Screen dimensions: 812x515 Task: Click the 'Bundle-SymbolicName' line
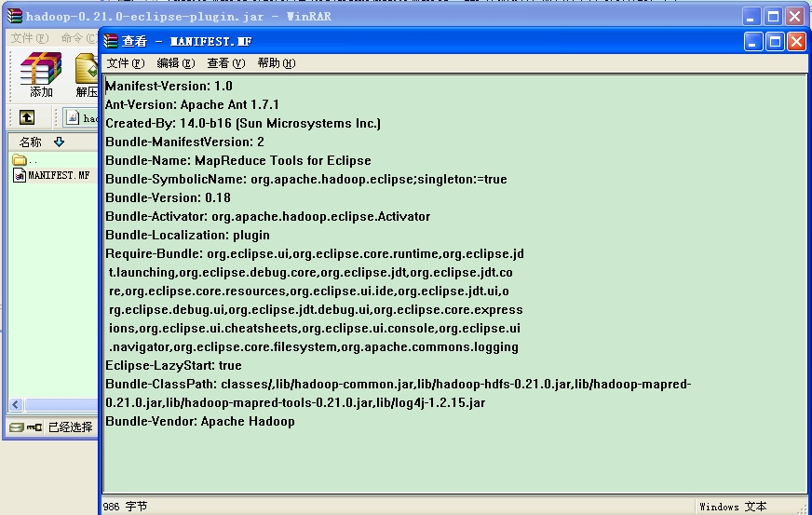[x=306, y=179]
